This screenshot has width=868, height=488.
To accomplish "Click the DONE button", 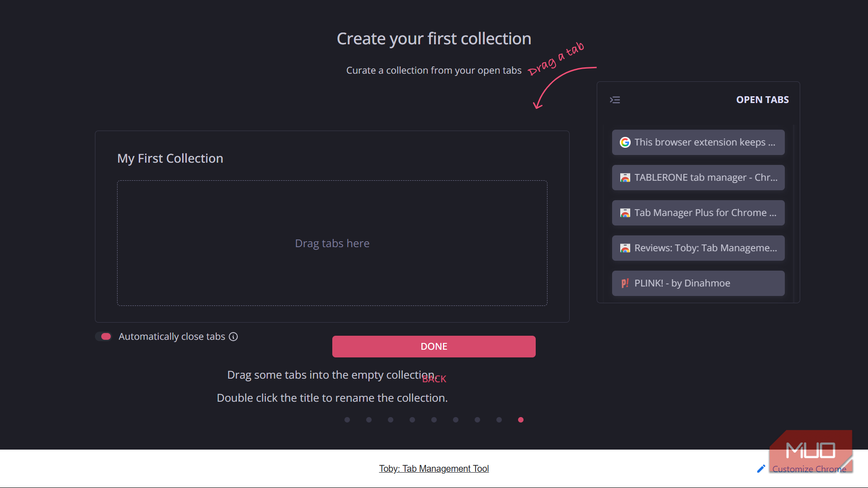I will 434,347.
